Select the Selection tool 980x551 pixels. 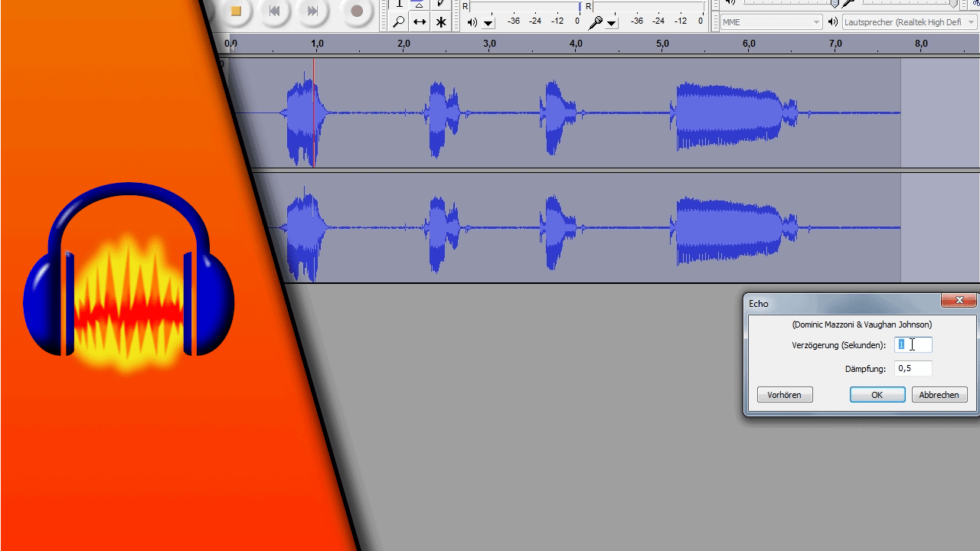399,5
